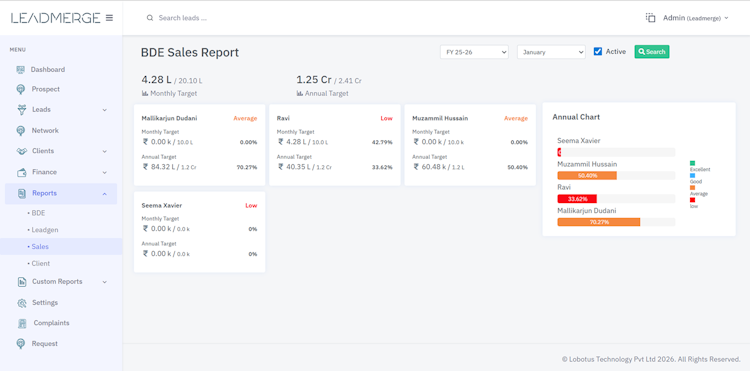Expand the Custom Reports submenu chevron
This screenshot has width=750, height=371.
point(104,282)
